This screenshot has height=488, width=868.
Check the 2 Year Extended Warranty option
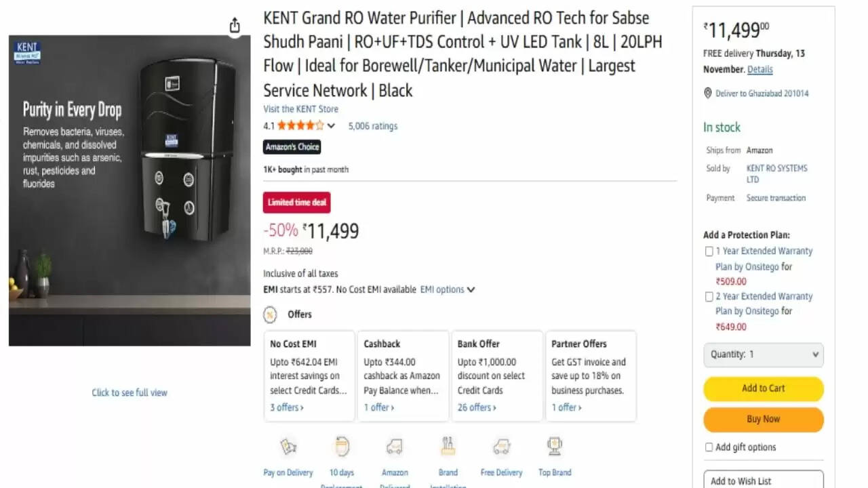coord(708,296)
